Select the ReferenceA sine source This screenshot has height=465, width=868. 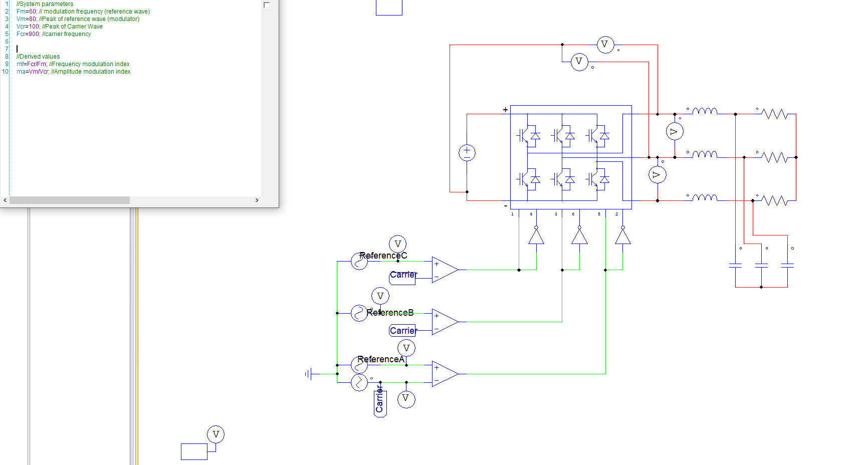point(359,365)
